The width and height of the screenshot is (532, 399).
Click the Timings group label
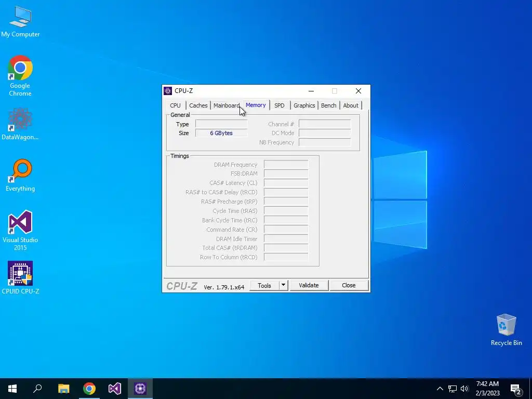pyautogui.click(x=179, y=156)
